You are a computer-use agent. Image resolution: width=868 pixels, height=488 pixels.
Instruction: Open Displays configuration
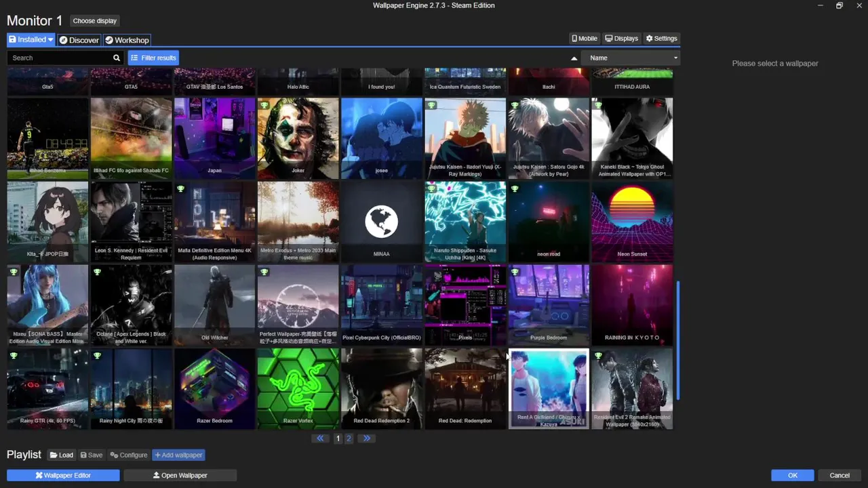point(622,39)
